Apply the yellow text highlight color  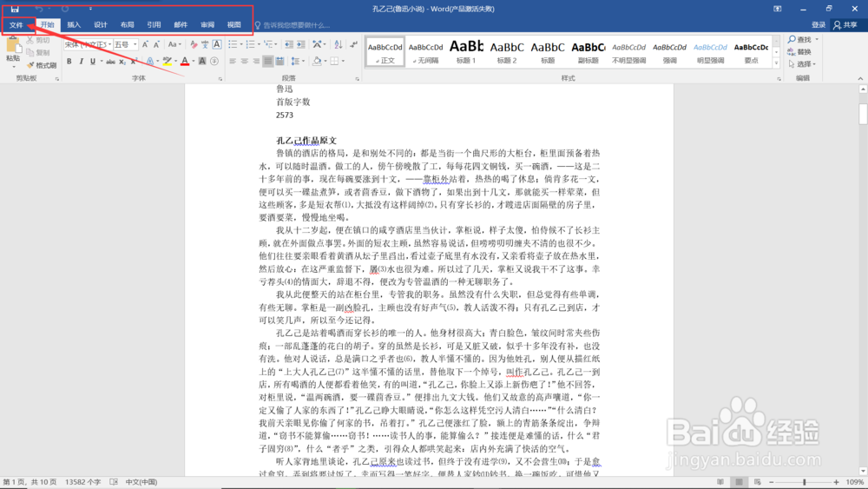coord(167,61)
